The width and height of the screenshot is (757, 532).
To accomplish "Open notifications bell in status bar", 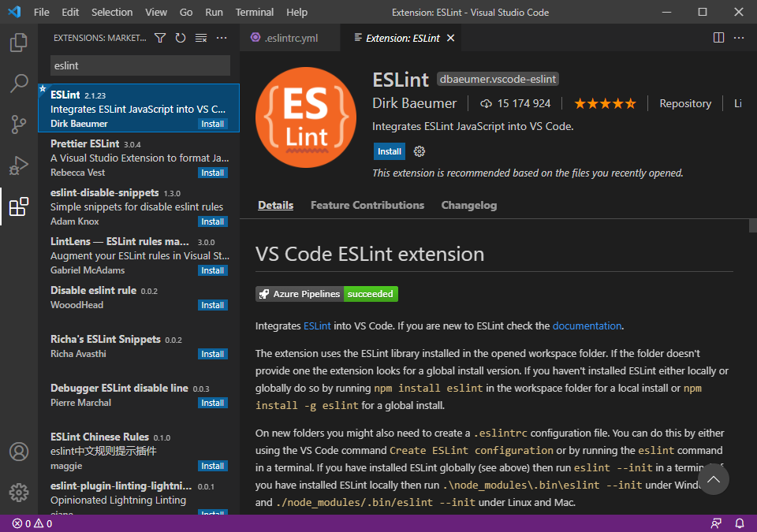I will (739, 523).
